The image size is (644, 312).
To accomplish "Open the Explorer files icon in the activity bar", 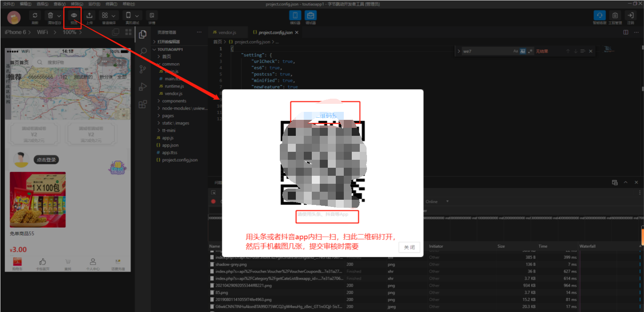I will (x=143, y=35).
